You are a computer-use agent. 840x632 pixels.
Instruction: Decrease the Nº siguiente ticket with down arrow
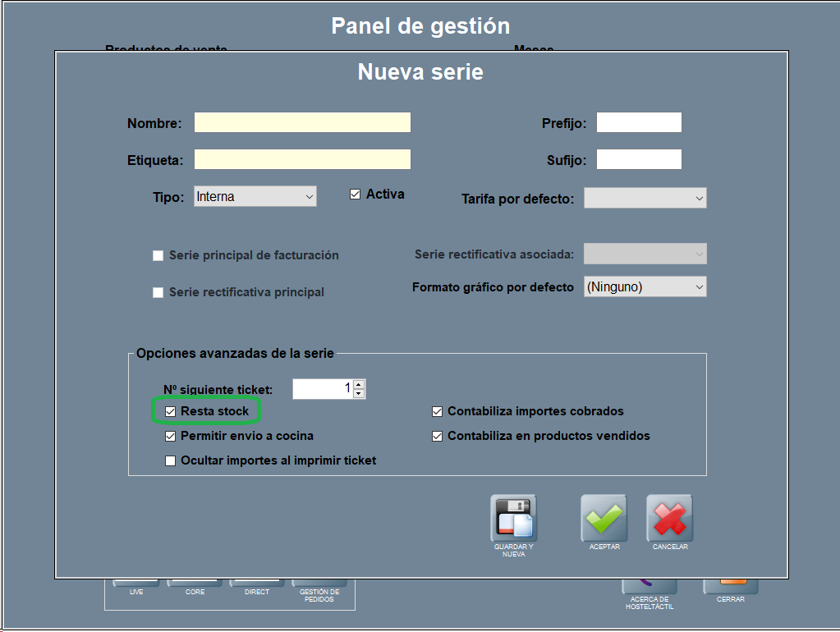click(359, 394)
